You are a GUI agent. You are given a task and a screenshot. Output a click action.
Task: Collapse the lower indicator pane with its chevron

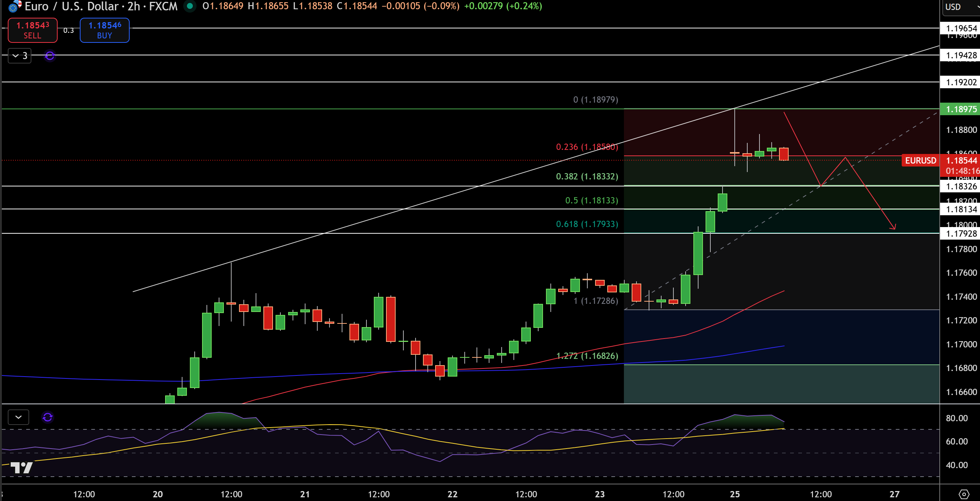(x=18, y=417)
